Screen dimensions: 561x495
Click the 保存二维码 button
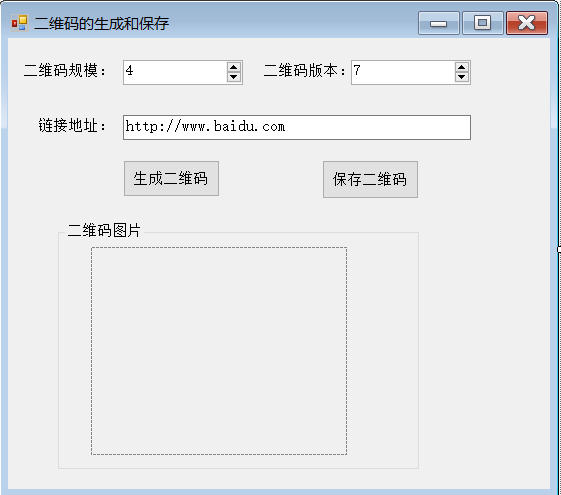[x=370, y=179]
